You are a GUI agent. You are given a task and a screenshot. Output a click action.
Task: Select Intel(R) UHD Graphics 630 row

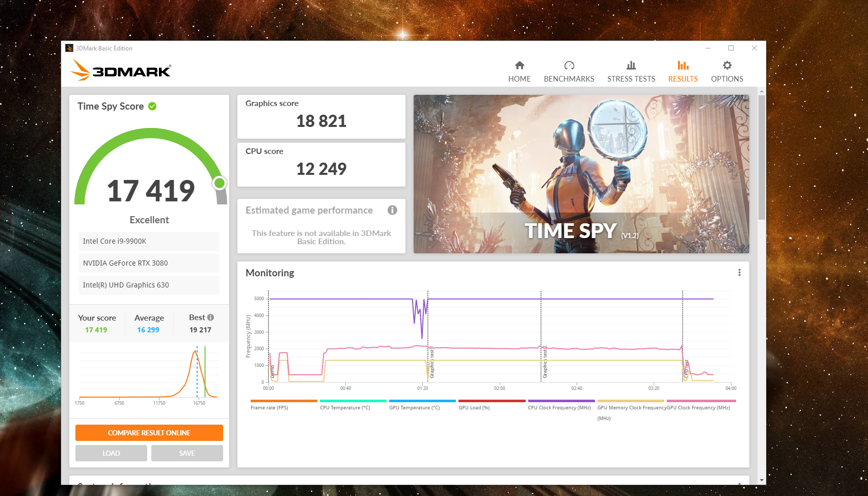(x=149, y=285)
